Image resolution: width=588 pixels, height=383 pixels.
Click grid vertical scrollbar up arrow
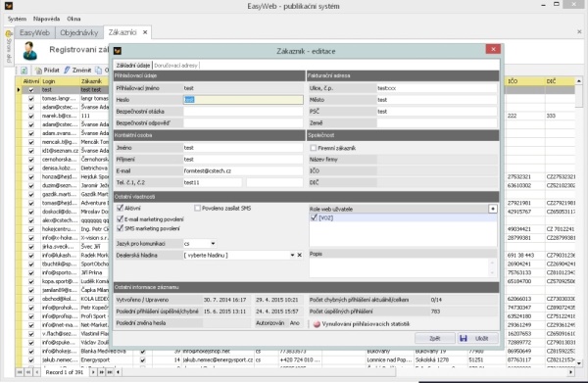pos(579,81)
